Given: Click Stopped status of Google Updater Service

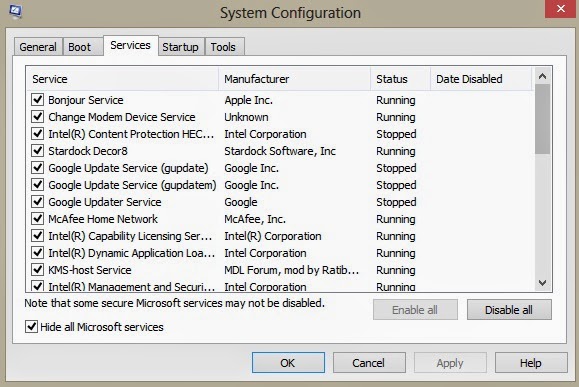Looking at the screenshot, I should [396, 202].
